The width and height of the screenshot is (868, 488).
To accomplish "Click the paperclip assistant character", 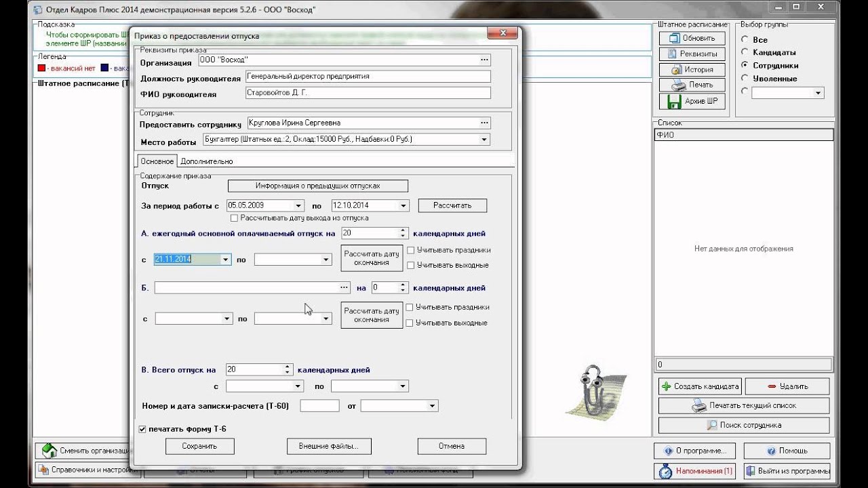I will click(x=597, y=392).
